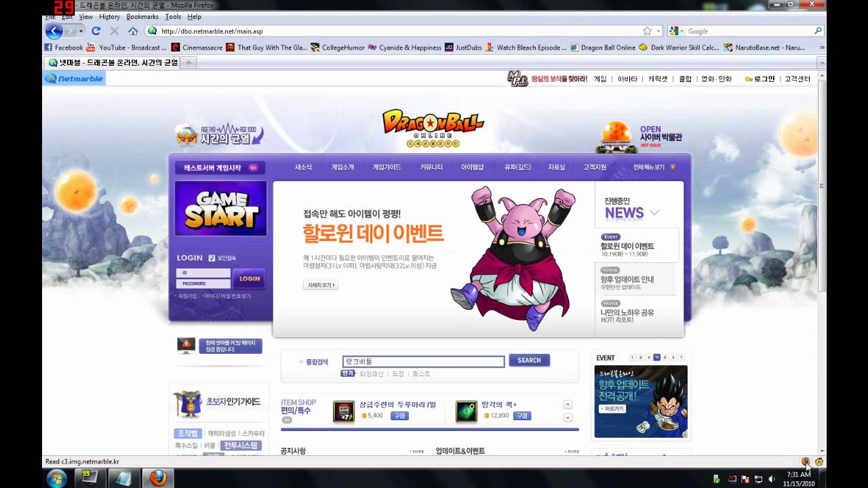The width and height of the screenshot is (868, 488).
Task: Open the Dark Warrior Skill Calc bookmark
Action: (679, 47)
